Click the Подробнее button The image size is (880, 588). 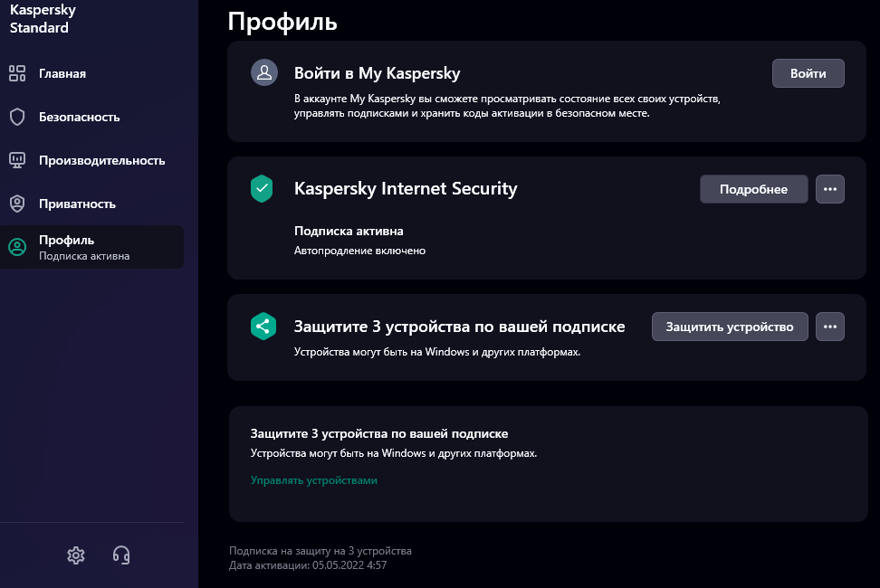coord(754,189)
